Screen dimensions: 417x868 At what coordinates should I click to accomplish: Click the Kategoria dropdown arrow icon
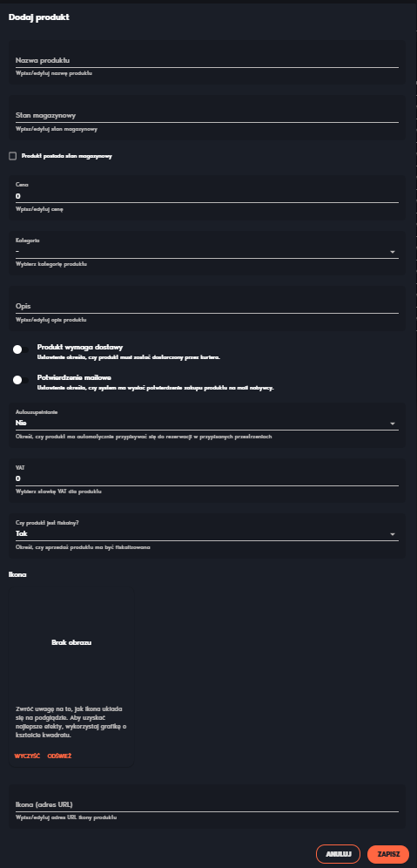click(x=392, y=252)
